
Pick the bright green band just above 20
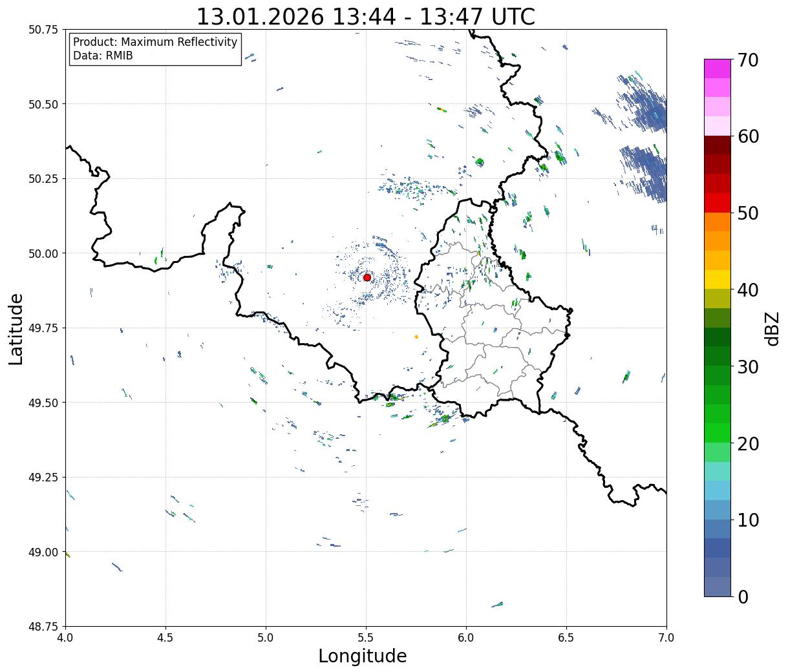pyautogui.click(x=718, y=433)
